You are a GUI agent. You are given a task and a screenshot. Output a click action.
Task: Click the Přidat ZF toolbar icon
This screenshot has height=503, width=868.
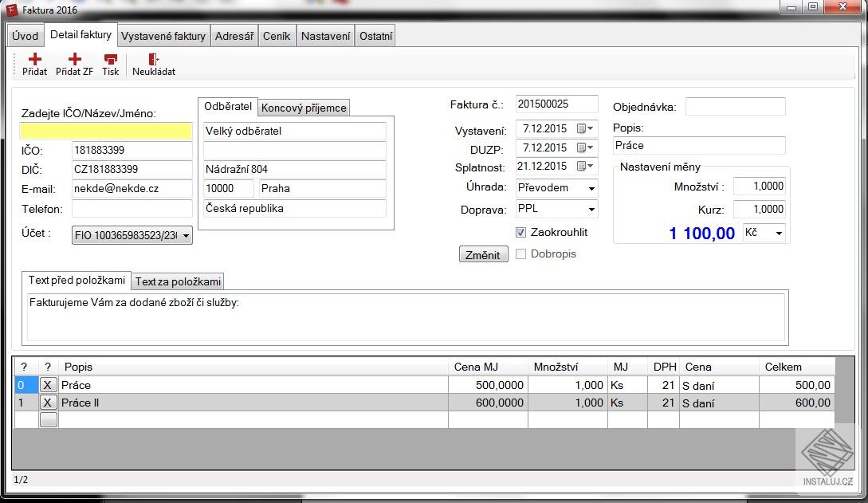(x=74, y=60)
